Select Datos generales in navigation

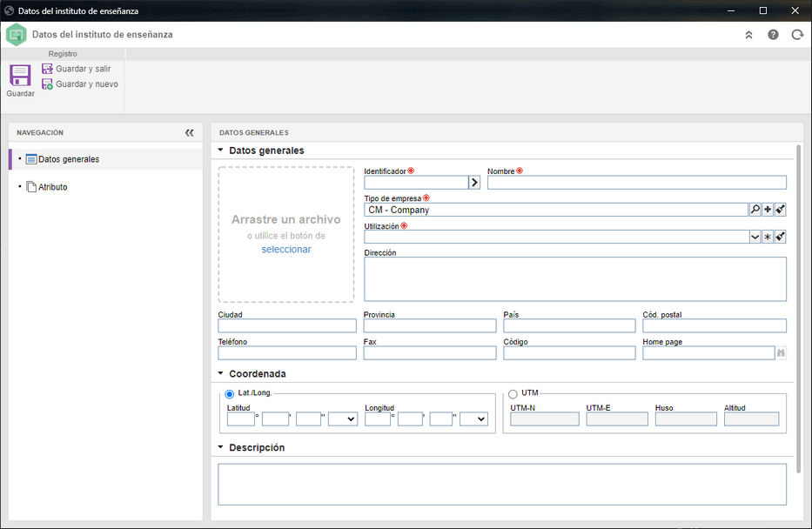105,159
